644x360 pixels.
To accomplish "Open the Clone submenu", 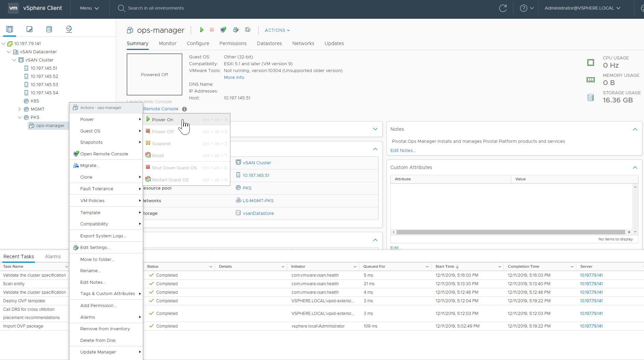I will click(106, 177).
